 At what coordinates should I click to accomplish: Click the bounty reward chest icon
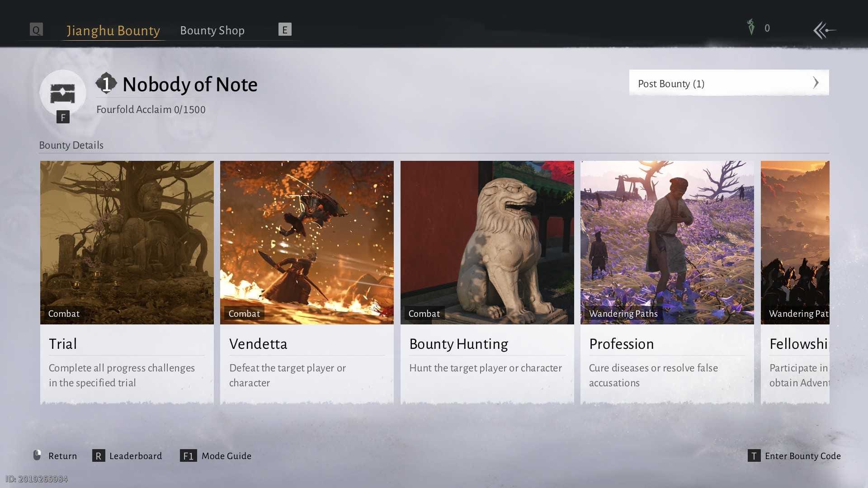pos(63,93)
